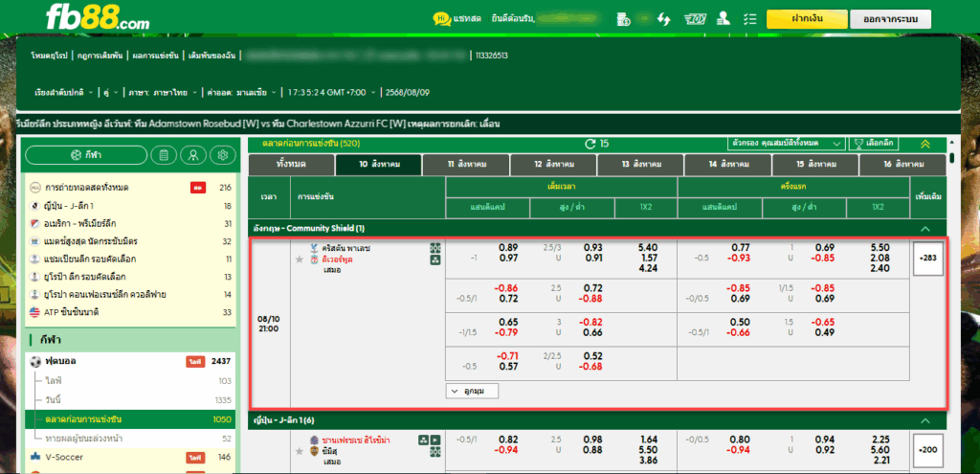
Task: Click the double chevron collapse icon at top right
Action: [925, 144]
